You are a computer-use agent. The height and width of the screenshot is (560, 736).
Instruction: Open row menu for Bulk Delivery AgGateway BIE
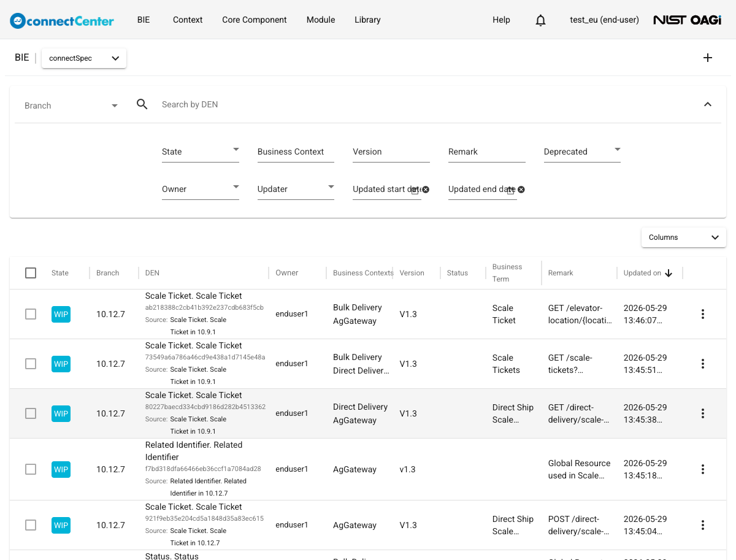click(703, 314)
